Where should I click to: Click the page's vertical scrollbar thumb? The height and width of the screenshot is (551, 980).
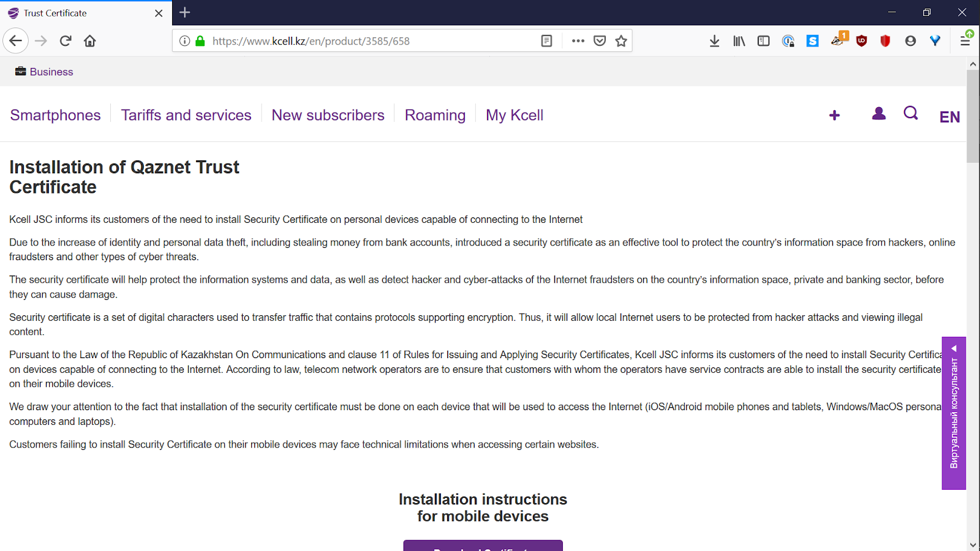click(973, 116)
